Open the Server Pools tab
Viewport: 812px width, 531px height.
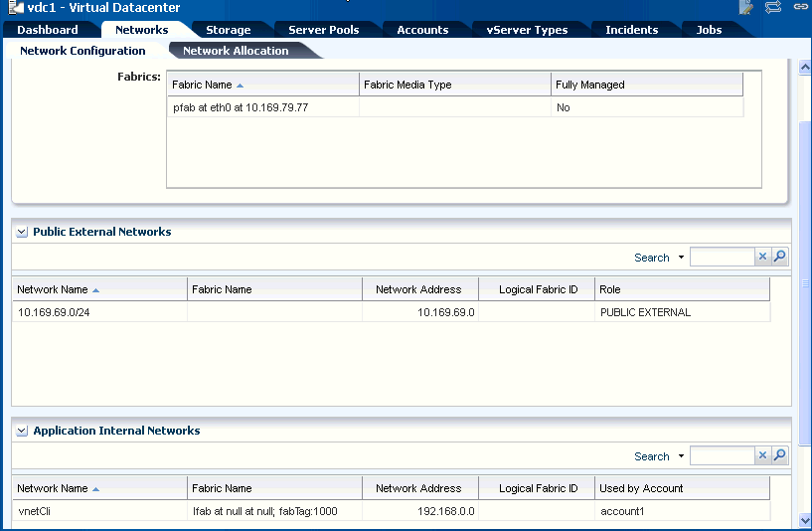324,30
